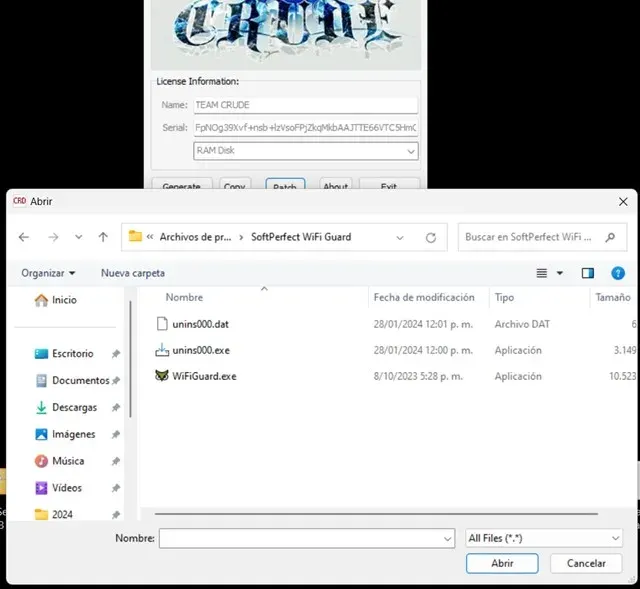This screenshot has width=640, height=589.
Task: Open the view options dropdown arrow
Action: pyautogui.click(x=560, y=273)
